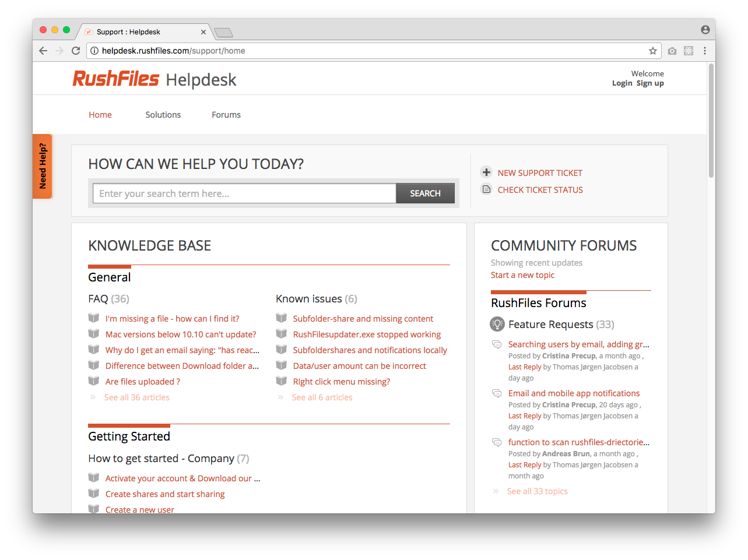
Task: Click the browser back arrow
Action: pos(43,51)
